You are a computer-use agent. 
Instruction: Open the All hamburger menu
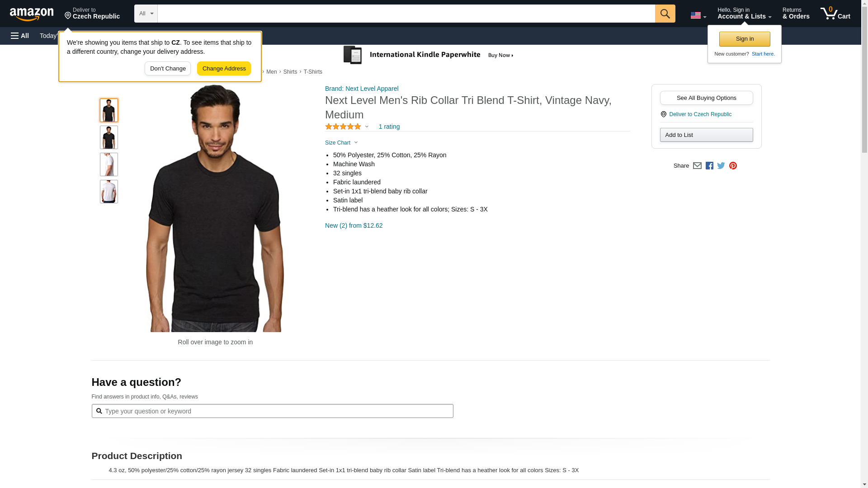(x=20, y=36)
